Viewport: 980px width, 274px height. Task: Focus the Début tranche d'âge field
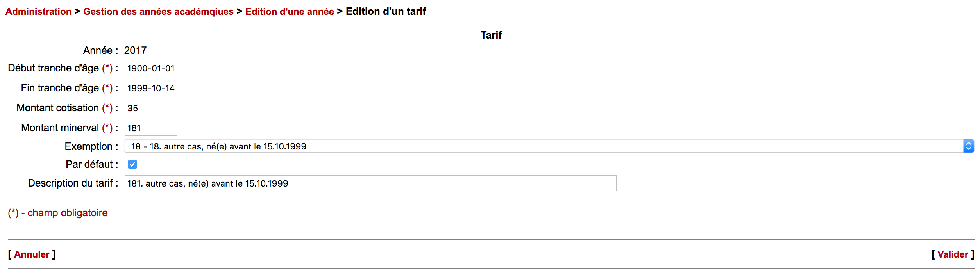coord(189,68)
